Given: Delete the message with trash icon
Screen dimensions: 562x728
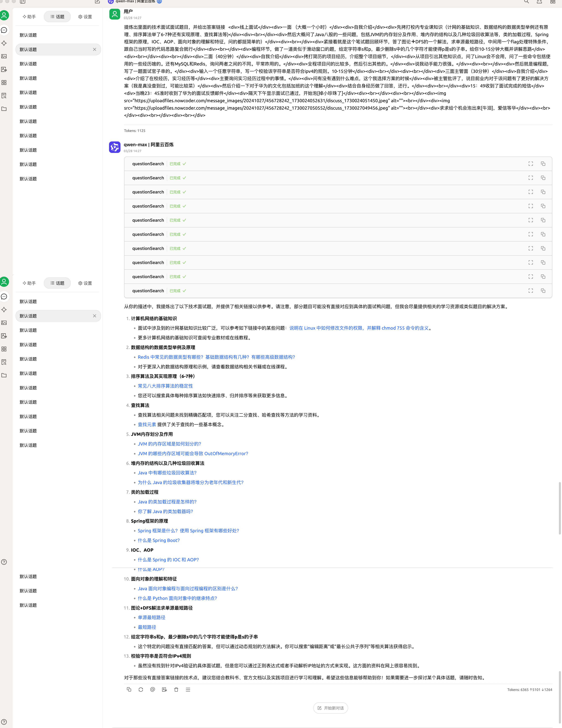Looking at the screenshot, I should click(176, 689).
